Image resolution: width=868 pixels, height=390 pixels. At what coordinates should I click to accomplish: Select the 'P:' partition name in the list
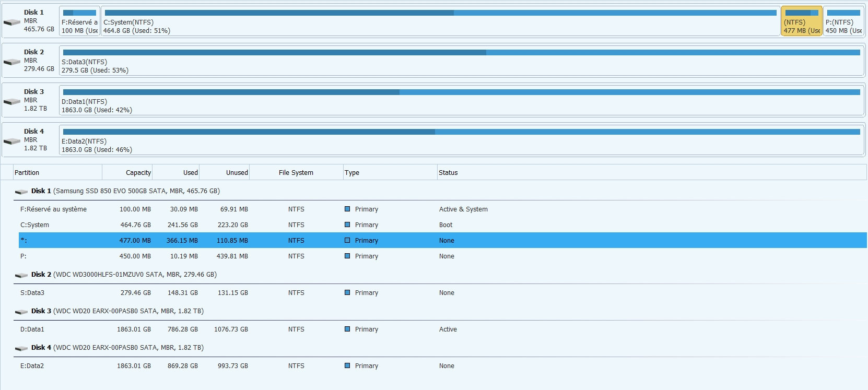[24, 256]
